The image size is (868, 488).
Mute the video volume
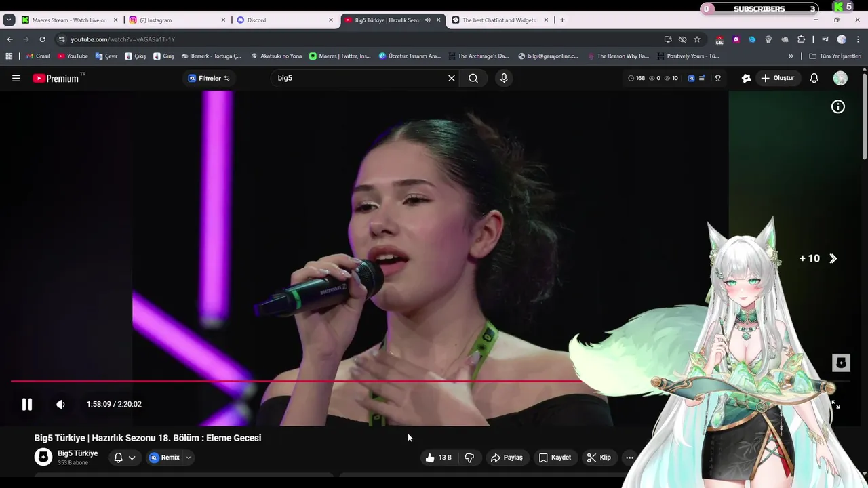click(60, 404)
